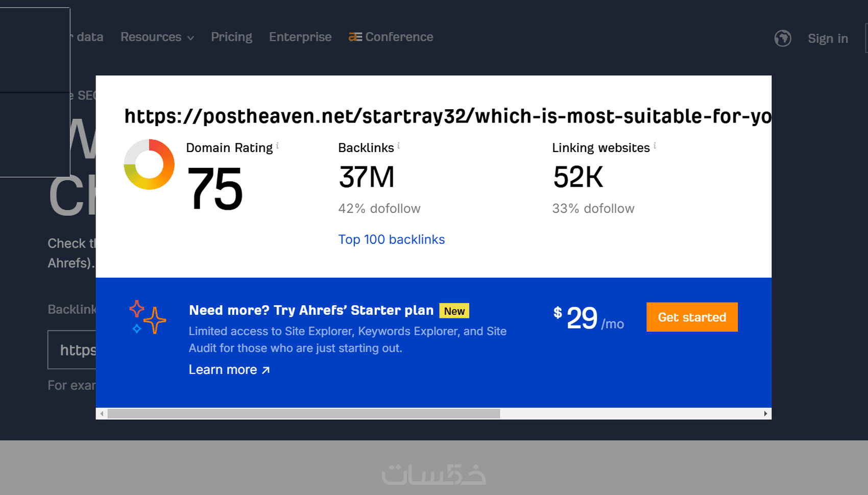This screenshot has width=868, height=495.
Task: Click the 52K linking websites value
Action: click(578, 177)
